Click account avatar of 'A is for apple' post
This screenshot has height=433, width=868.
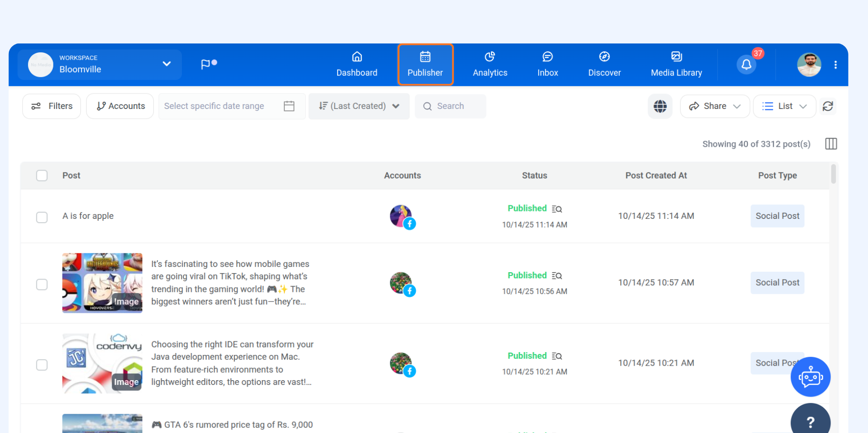402,216
